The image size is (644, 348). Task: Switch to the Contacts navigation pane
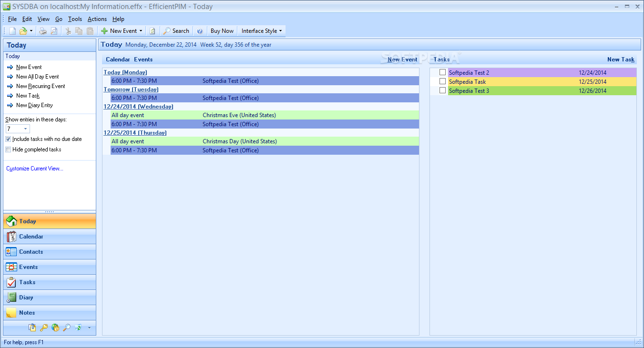tap(50, 252)
